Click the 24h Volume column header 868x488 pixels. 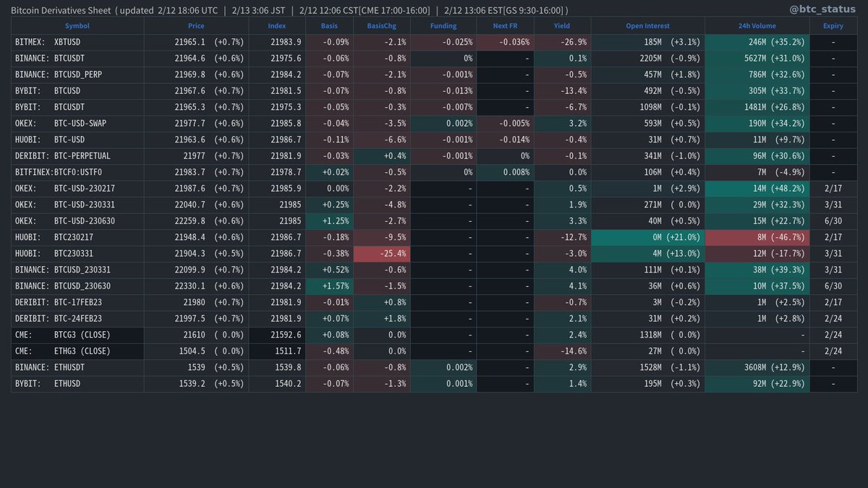(757, 26)
